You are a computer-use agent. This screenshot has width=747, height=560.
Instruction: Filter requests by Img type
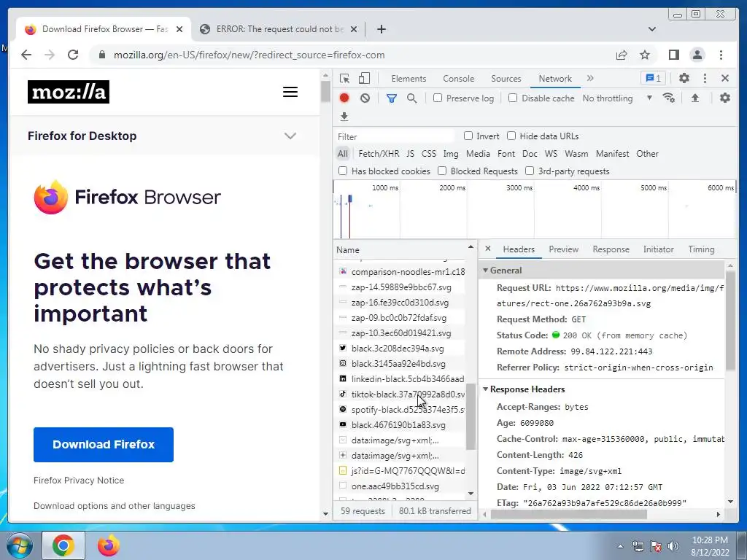(x=451, y=153)
